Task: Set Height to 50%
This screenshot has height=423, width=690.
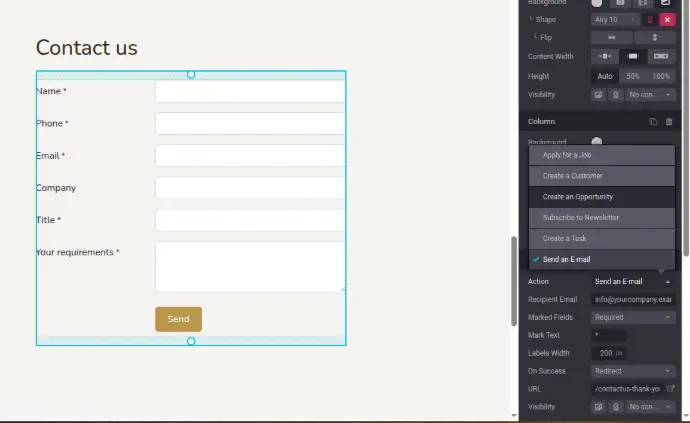Action: click(x=632, y=76)
